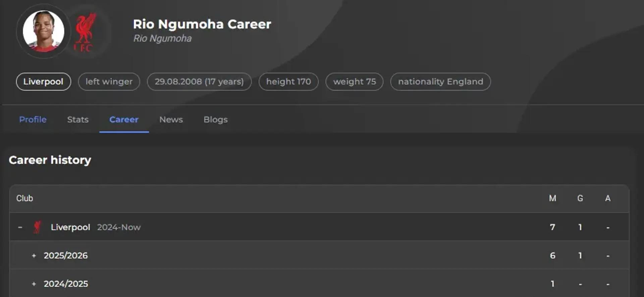This screenshot has height=297, width=644.
Task: Go to the News tab
Action: click(x=171, y=120)
